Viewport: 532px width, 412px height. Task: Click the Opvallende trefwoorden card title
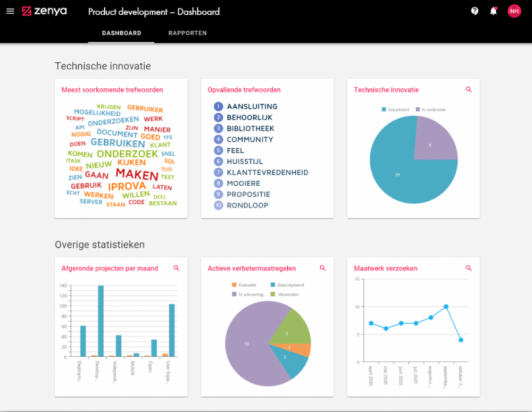[244, 90]
